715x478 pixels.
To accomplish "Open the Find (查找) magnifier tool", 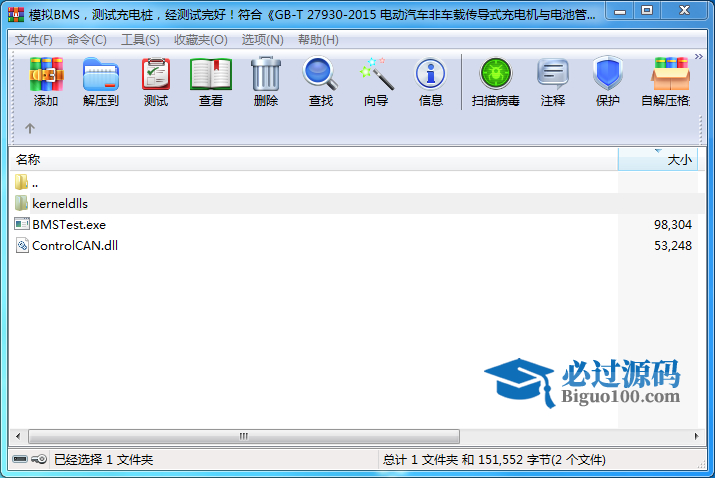I will click(321, 81).
